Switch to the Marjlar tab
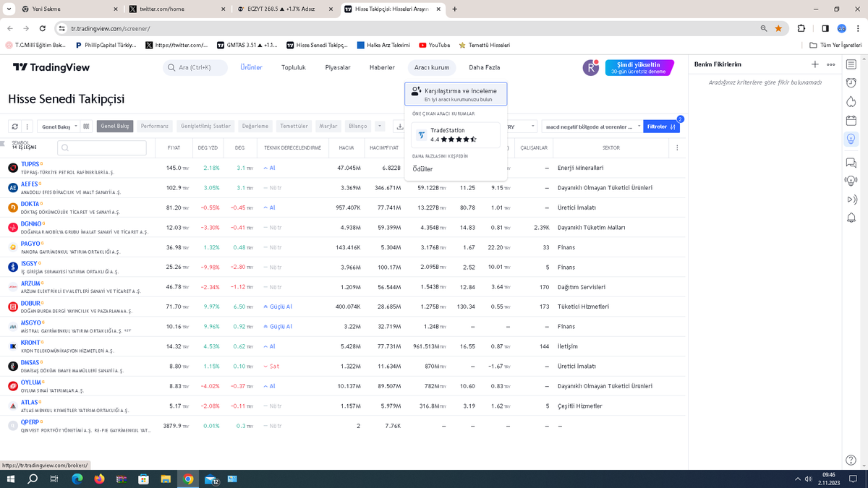868x488 pixels. click(328, 126)
